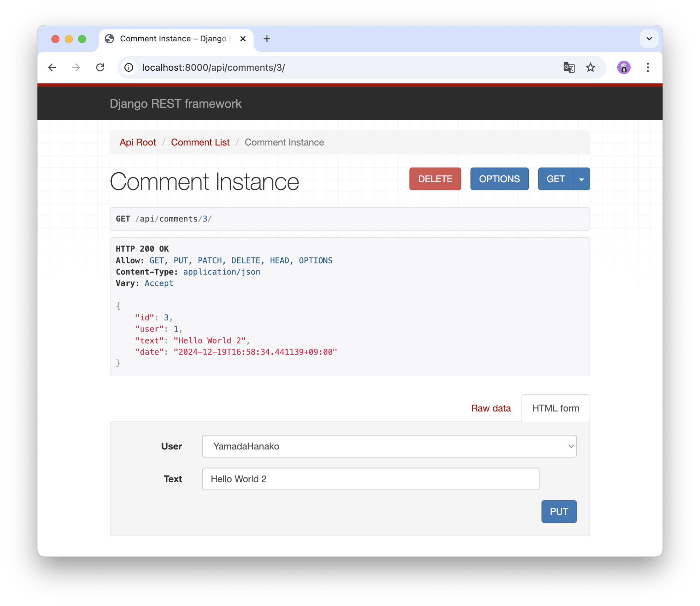
Task: Bookmark this page with the star icon
Action: pyautogui.click(x=590, y=67)
